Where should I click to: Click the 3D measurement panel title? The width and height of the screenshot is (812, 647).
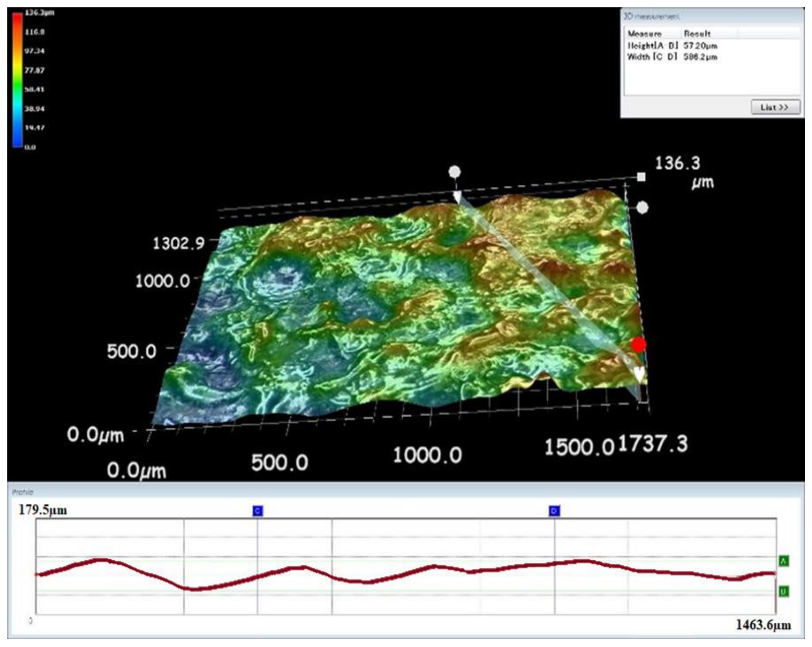tap(652, 17)
